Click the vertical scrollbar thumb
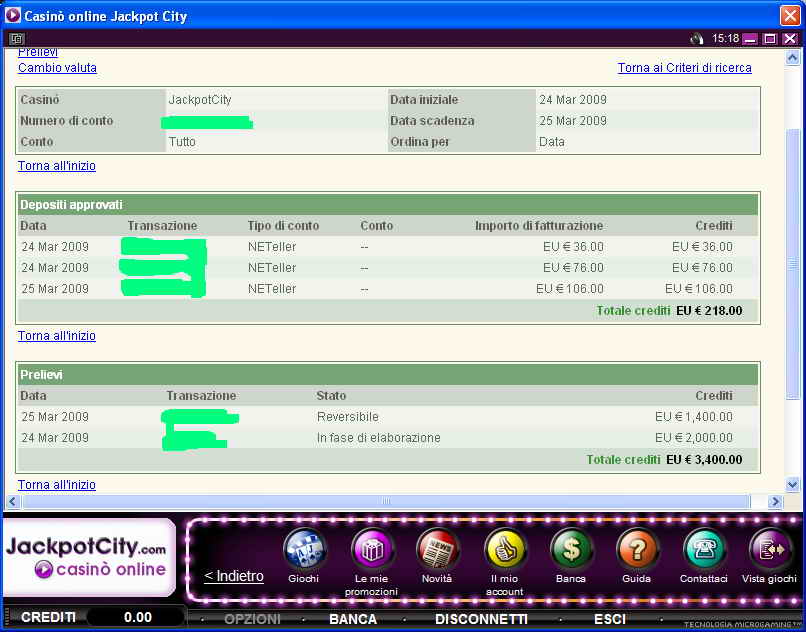Image resolution: width=806 pixels, height=632 pixels. pos(792,264)
